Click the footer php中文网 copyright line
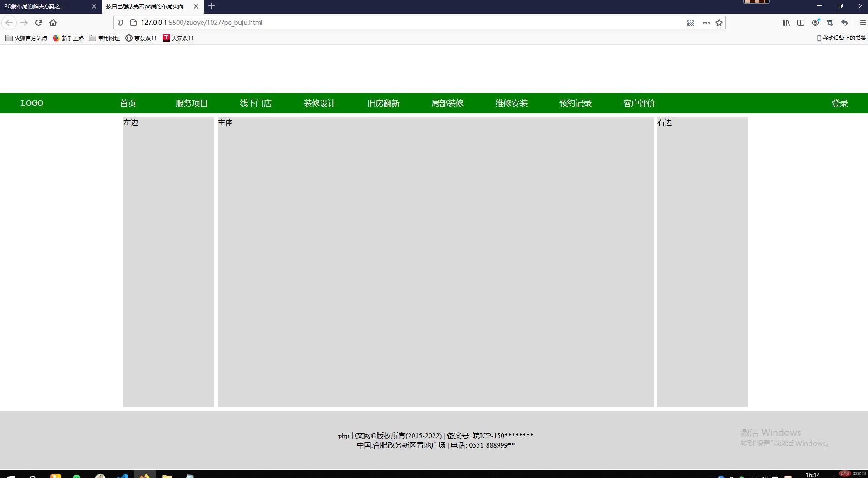Screen dimensions: 868x478 pyautogui.click(x=436, y=436)
